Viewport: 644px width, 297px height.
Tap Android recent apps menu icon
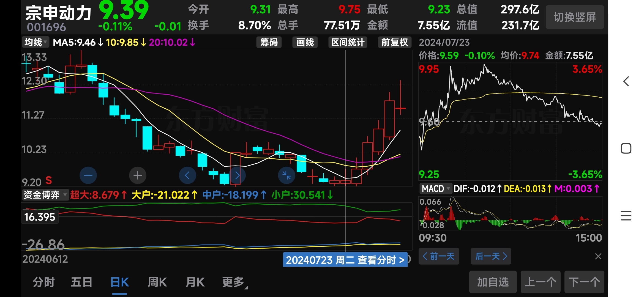pos(626,215)
